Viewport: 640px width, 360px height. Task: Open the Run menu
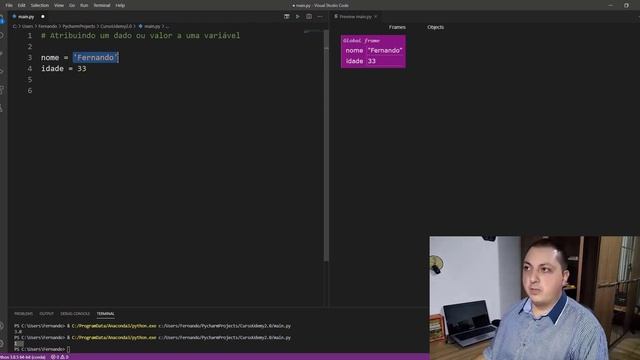pos(84,5)
